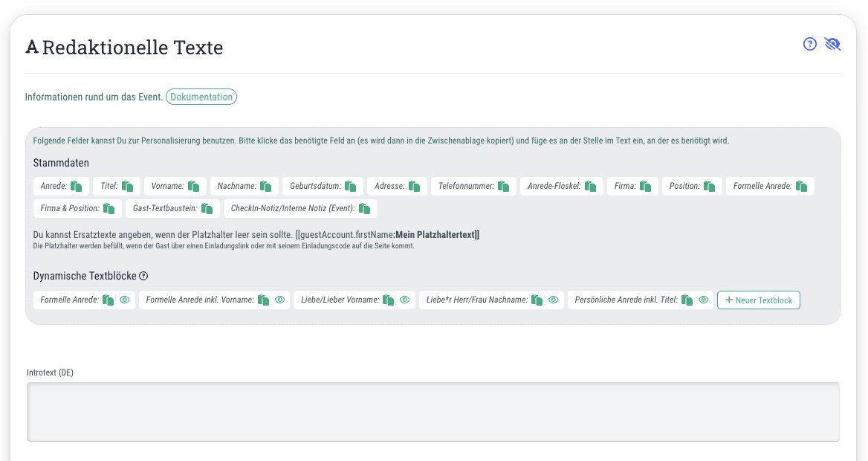The height and width of the screenshot is (461, 868).
Task: Add a new text block with Neuer Textblock
Action: [x=759, y=300]
